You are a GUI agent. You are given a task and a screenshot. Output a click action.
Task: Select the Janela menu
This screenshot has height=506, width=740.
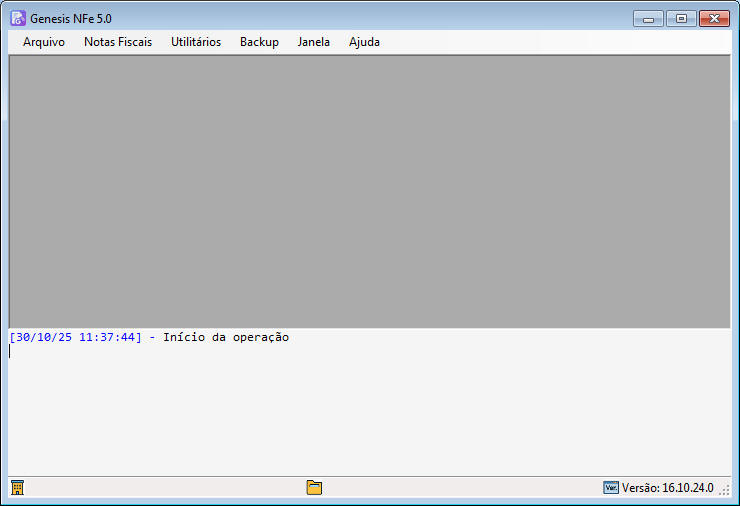313,42
